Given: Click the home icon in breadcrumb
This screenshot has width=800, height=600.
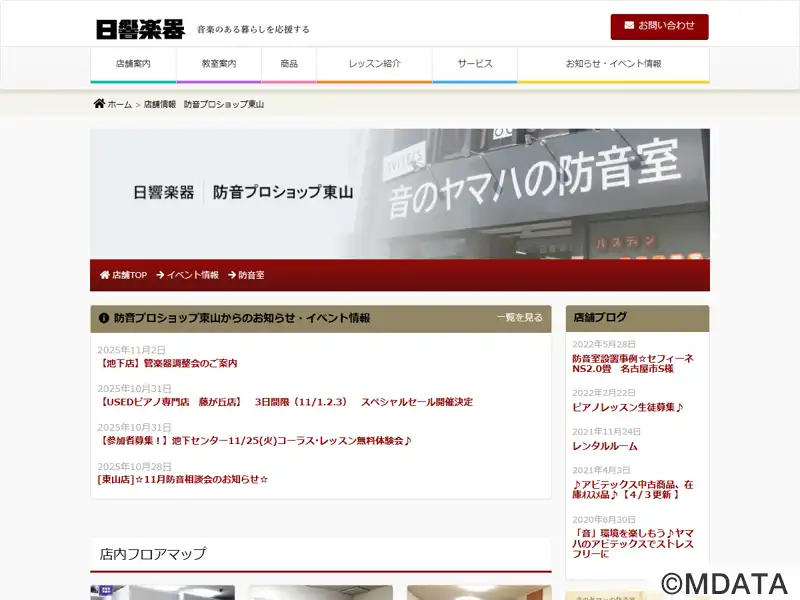Looking at the screenshot, I should [x=99, y=104].
